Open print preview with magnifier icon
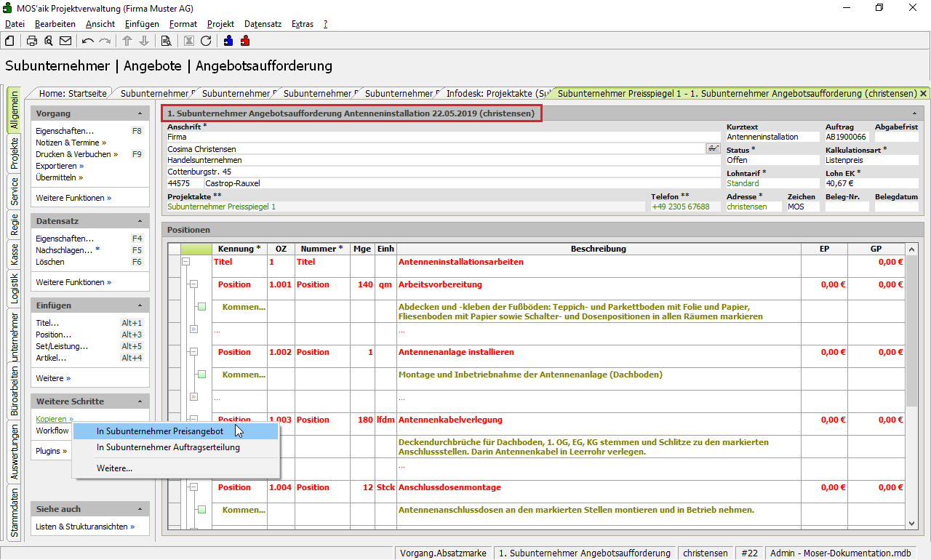The width and height of the screenshot is (931, 560). coord(49,41)
